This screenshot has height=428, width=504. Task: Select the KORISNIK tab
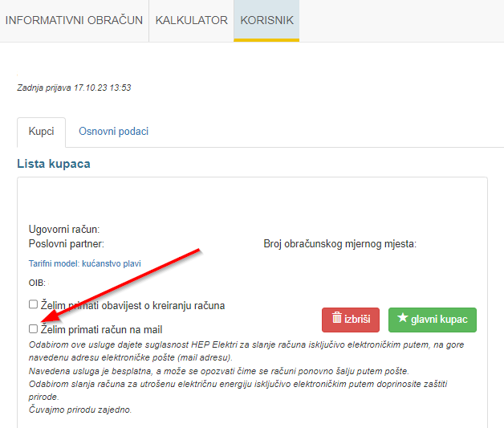click(x=267, y=20)
